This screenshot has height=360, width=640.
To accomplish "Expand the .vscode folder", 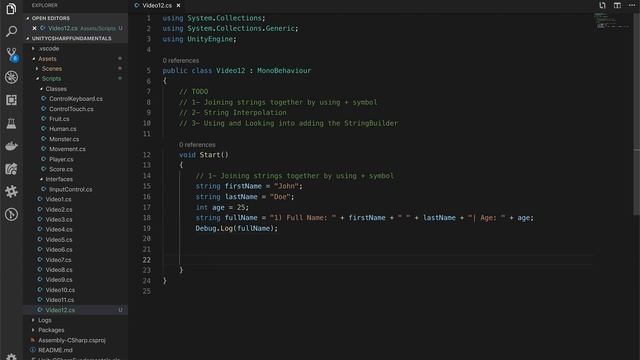I will (x=49, y=48).
